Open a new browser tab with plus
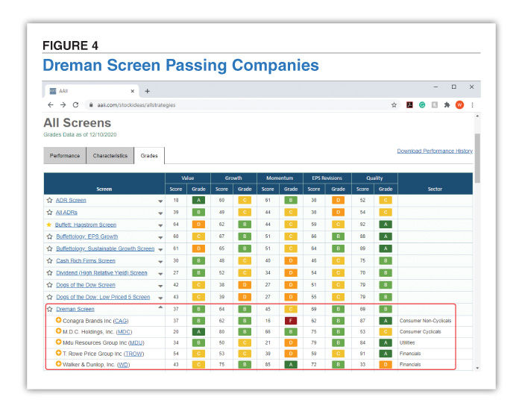The image size is (522, 420). coord(147,91)
